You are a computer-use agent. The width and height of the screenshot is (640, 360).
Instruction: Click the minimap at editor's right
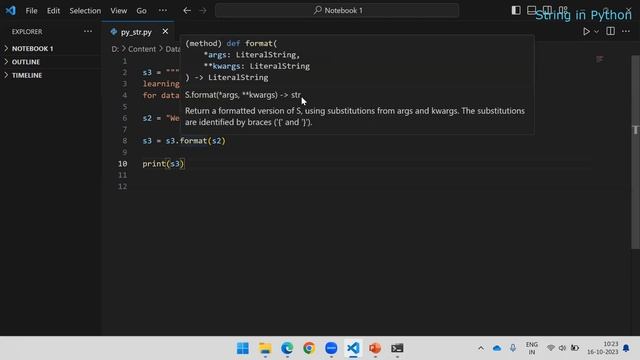pos(600,60)
